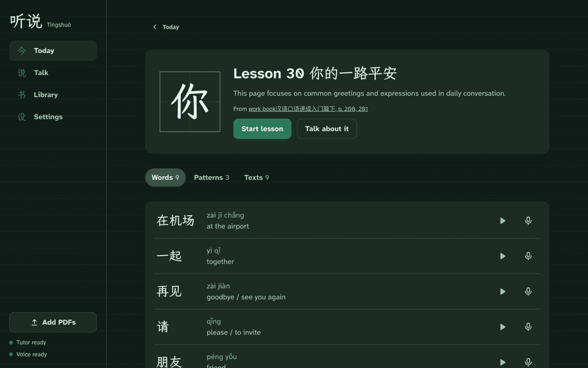Image resolution: width=588 pixels, height=368 pixels.
Task: Start the lesson
Action: pos(262,128)
